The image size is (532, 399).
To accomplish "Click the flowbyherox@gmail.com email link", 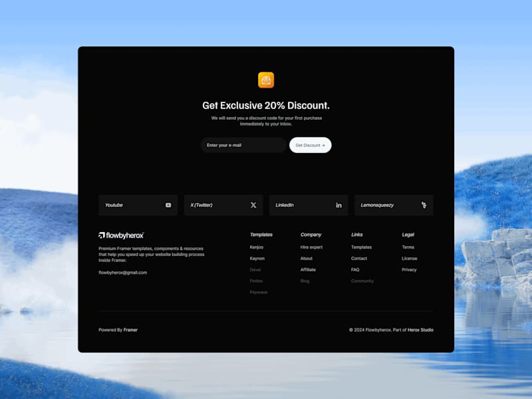I will 123,273.
